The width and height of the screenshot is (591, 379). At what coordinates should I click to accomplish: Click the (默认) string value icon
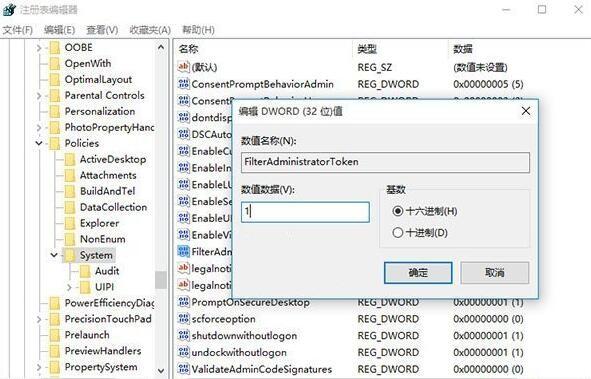184,67
